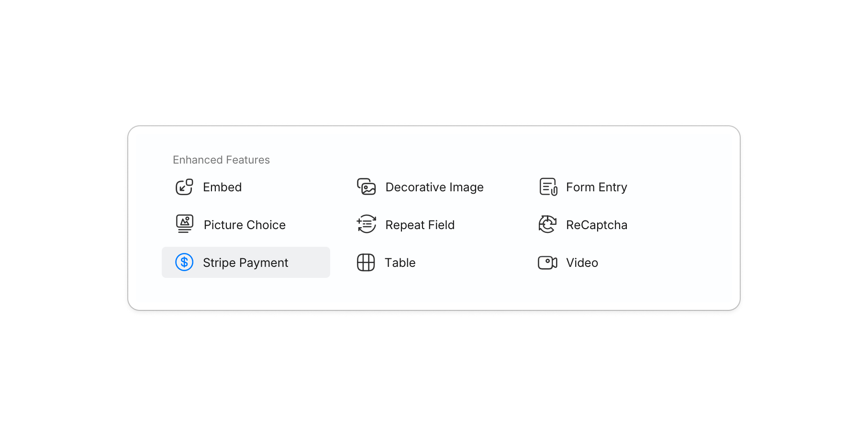Select the Decorative Image icon
Image resolution: width=868 pixels, height=440 pixels.
tap(366, 187)
